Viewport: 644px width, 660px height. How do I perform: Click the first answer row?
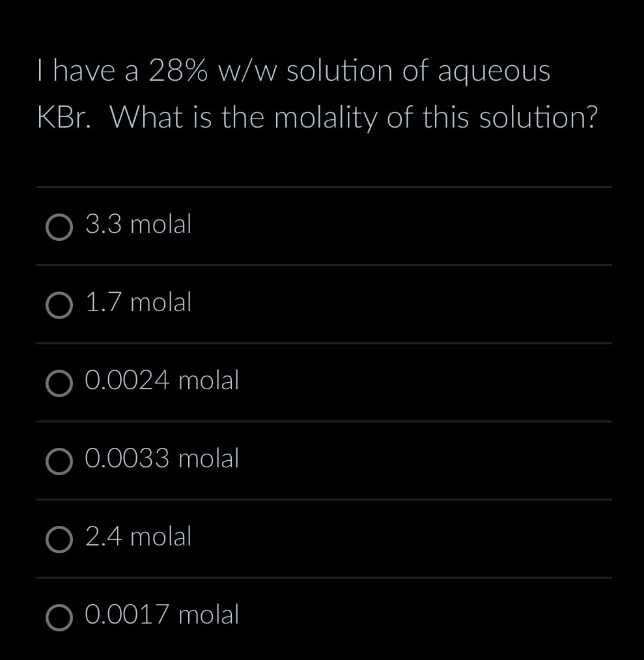click(322, 226)
